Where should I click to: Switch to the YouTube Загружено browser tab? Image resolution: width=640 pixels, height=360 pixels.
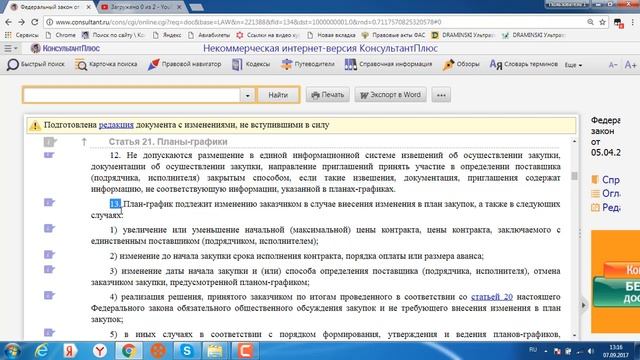pos(141,7)
